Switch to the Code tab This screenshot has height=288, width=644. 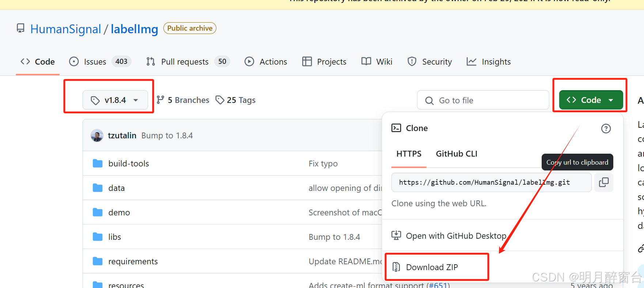click(x=38, y=62)
